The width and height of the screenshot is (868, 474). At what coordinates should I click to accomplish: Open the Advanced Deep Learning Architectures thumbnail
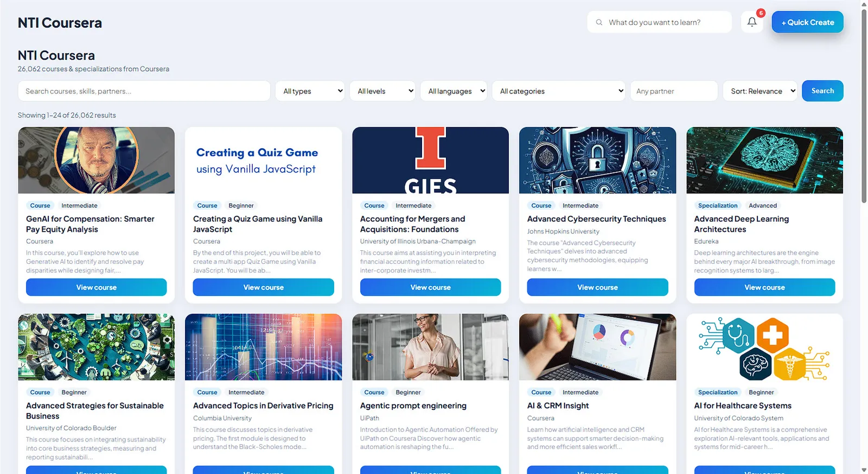765,160
